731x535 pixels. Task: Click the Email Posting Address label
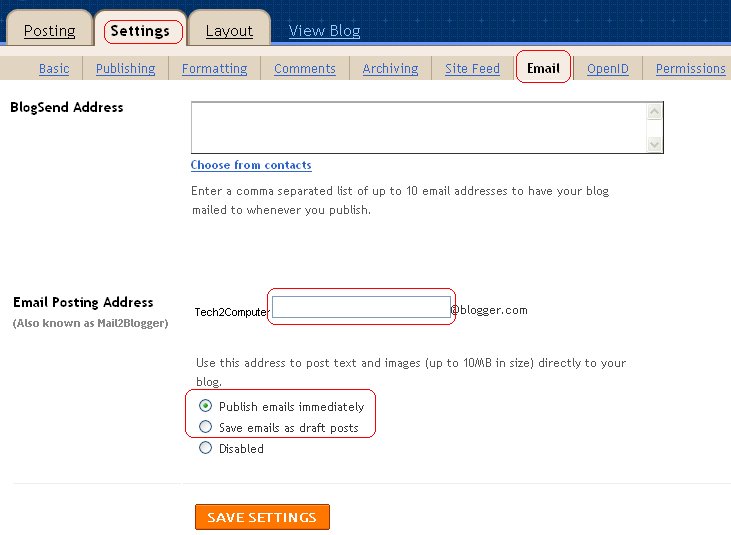coord(83,302)
